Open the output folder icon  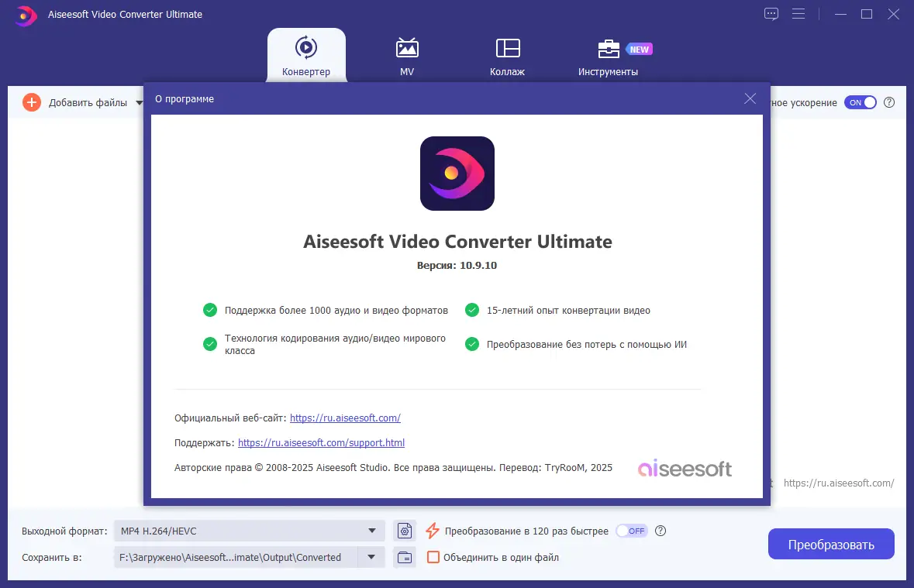(405, 557)
